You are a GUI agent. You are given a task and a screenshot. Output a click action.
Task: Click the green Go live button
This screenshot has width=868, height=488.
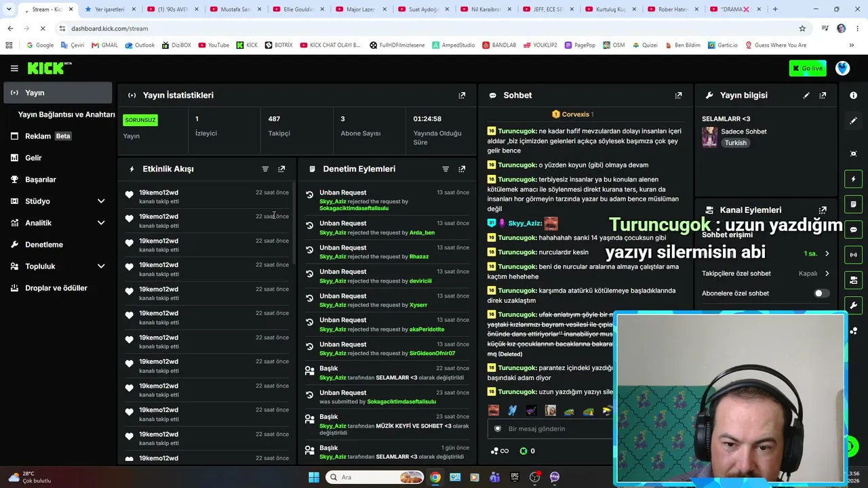point(808,68)
